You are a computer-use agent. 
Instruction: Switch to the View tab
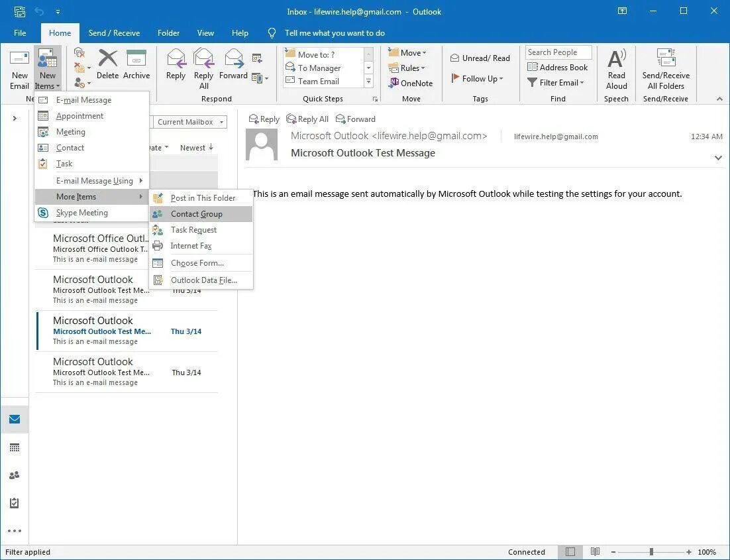[x=205, y=32]
